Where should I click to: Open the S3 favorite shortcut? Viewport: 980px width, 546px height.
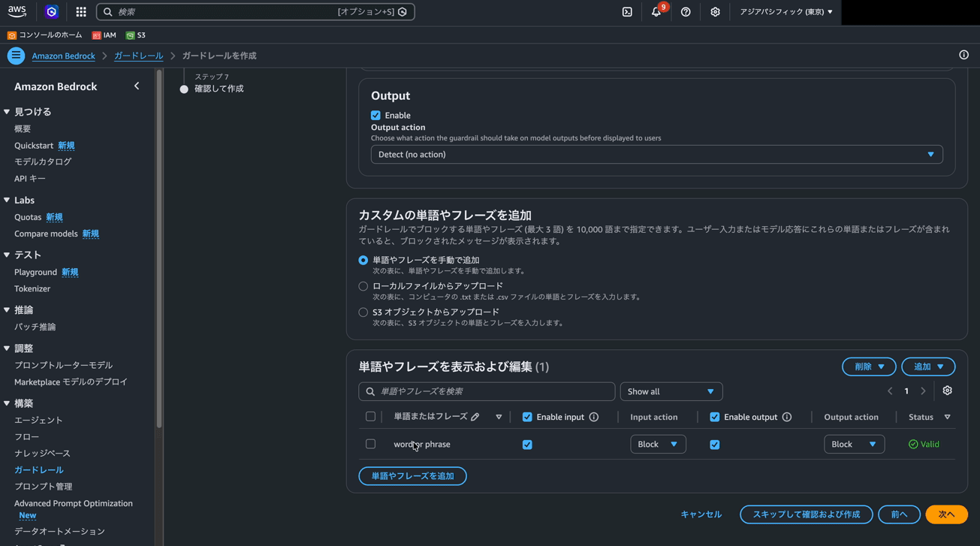136,35
